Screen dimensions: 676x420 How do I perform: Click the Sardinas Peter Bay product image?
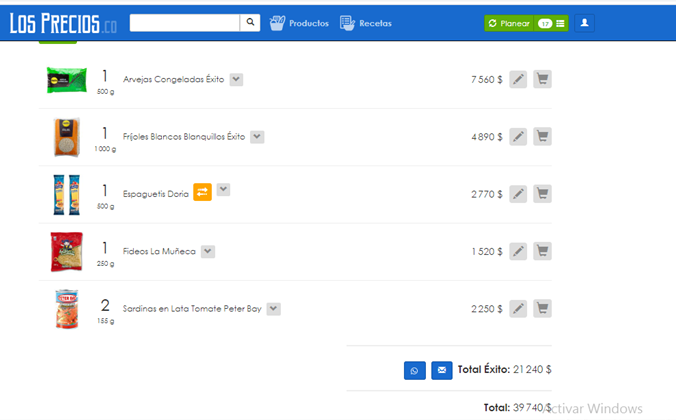(66, 309)
